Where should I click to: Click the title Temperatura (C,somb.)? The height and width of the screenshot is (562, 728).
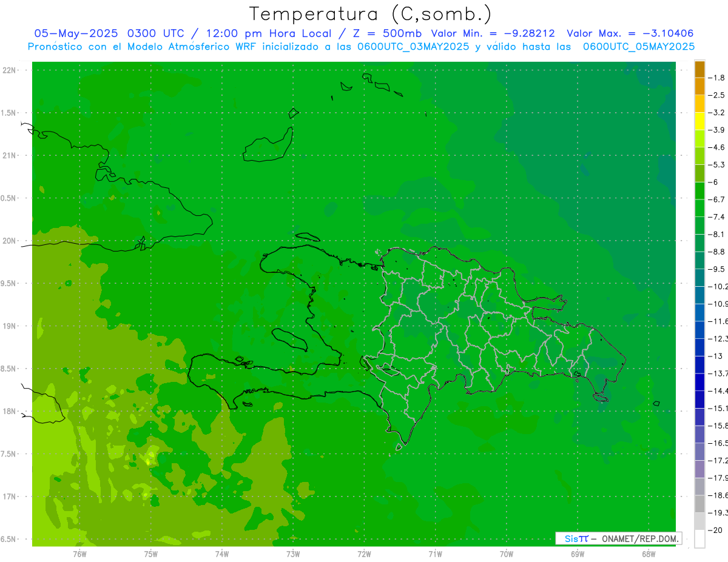pyautogui.click(x=371, y=13)
